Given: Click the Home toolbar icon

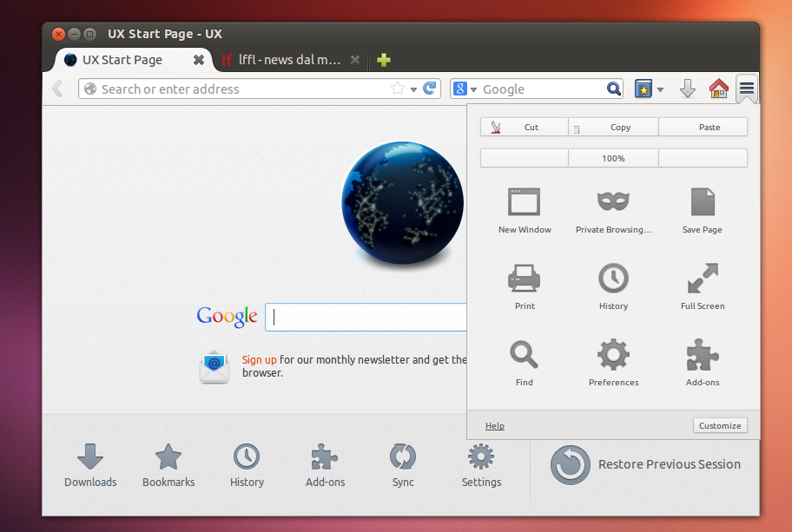Looking at the screenshot, I should [x=718, y=89].
